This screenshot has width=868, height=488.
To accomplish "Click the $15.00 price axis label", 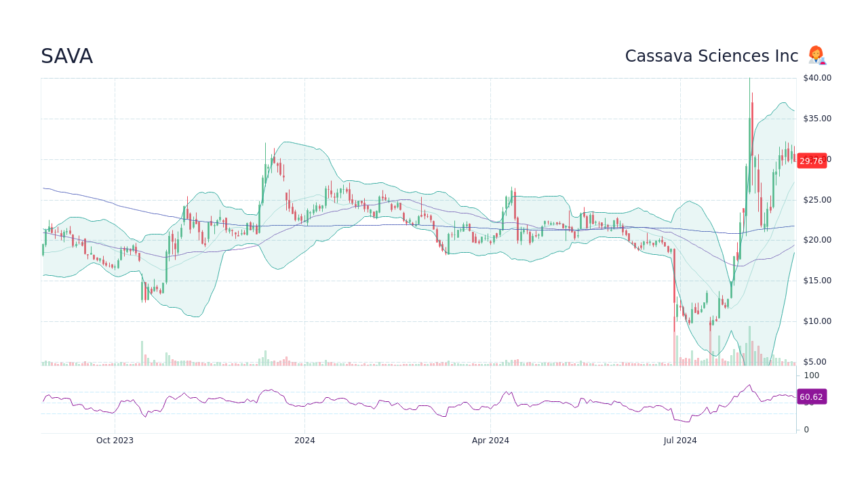I will click(817, 281).
